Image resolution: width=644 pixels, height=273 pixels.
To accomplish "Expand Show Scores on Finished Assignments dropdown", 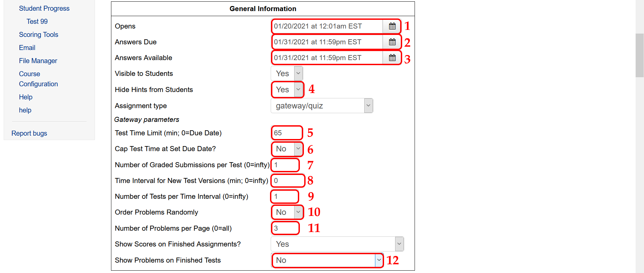I will pos(337,244).
